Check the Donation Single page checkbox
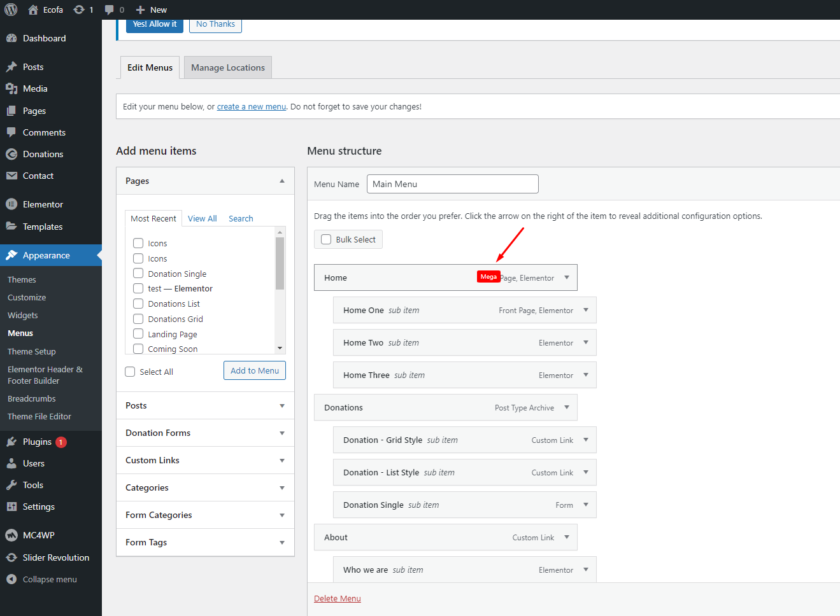Viewport: 840px width, 616px height. [x=138, y=274]
